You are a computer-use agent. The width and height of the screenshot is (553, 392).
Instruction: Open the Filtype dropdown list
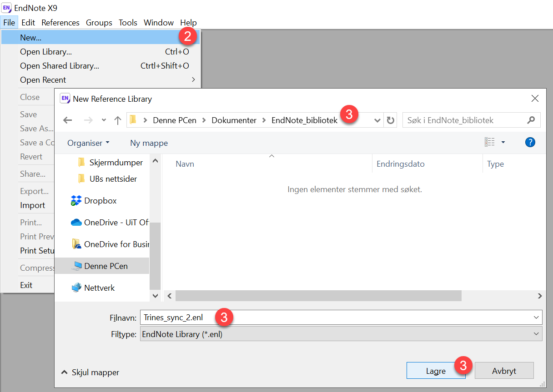(536, 334)
